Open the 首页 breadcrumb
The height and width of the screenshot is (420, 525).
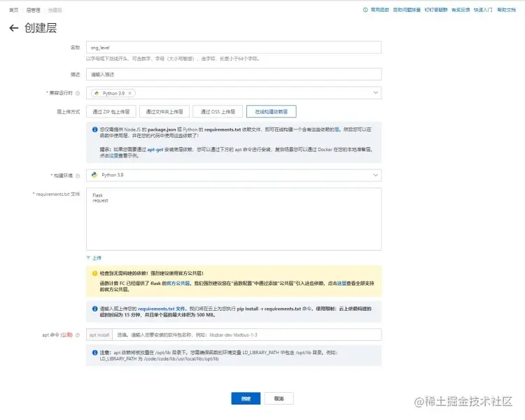coord(14,10)
